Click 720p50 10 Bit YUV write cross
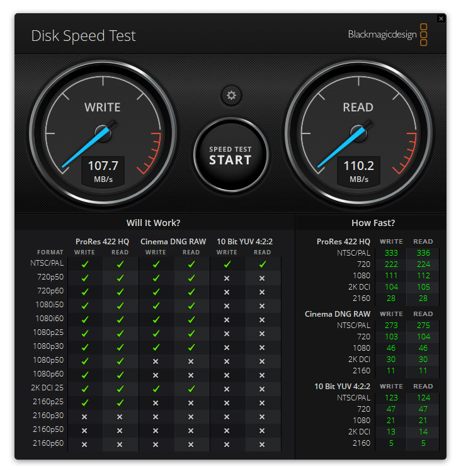Image resolution: width=461 pixels, height=476 pixels. pyautogui.click(x=227, y=278)
